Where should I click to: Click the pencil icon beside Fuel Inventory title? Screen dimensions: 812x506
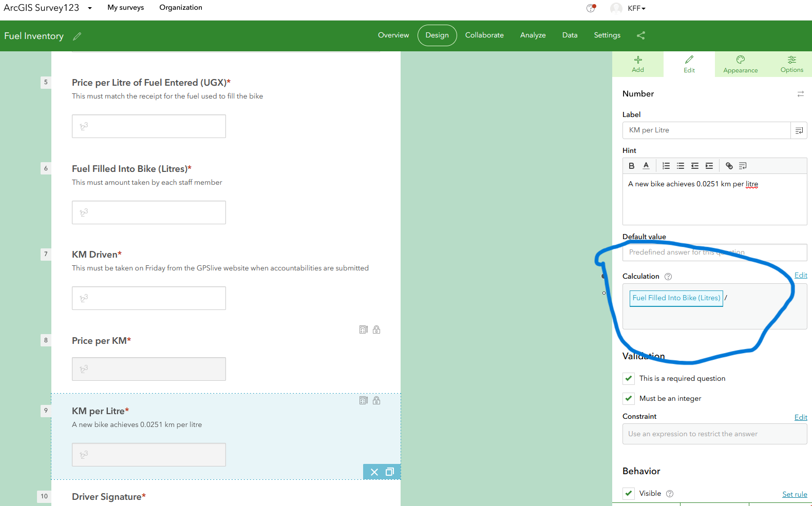(77, 36)
